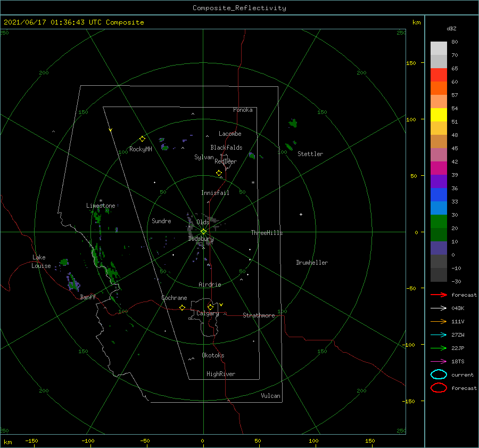The width and height of the screenshot is (479, 448).
Task: Select the magenta swatch in the dBZ scale
Action: pos(439,168)
